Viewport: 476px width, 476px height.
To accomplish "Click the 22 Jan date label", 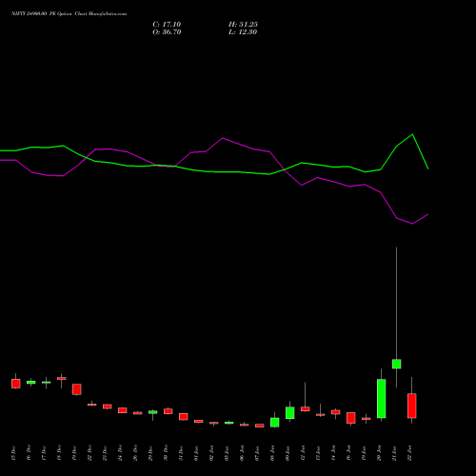I will 409,453.
